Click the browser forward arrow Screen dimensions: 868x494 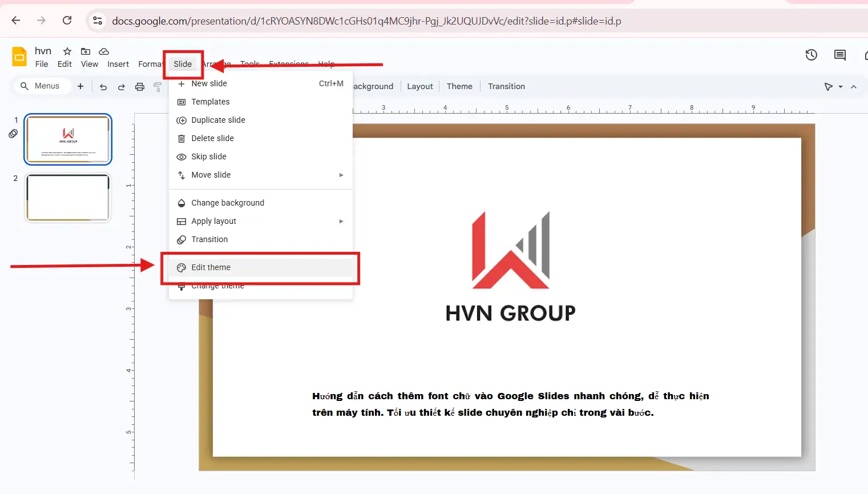click(x=41, y=21)
